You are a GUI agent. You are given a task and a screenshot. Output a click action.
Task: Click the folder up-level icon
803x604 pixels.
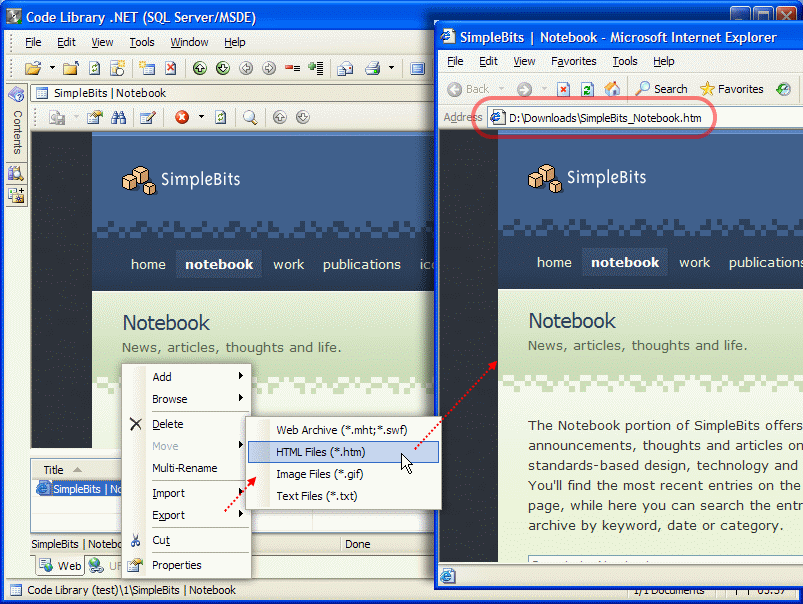pos(71,68)
